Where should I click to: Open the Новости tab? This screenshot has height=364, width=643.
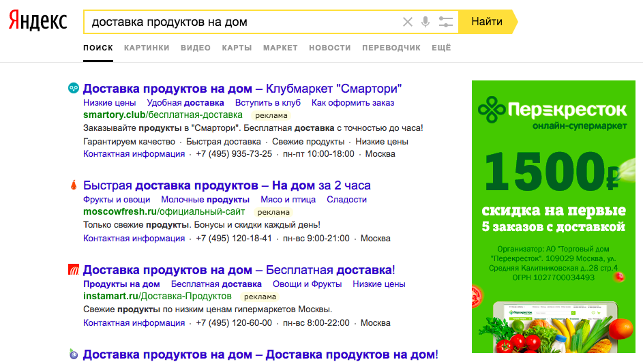[x=329, y=48]
